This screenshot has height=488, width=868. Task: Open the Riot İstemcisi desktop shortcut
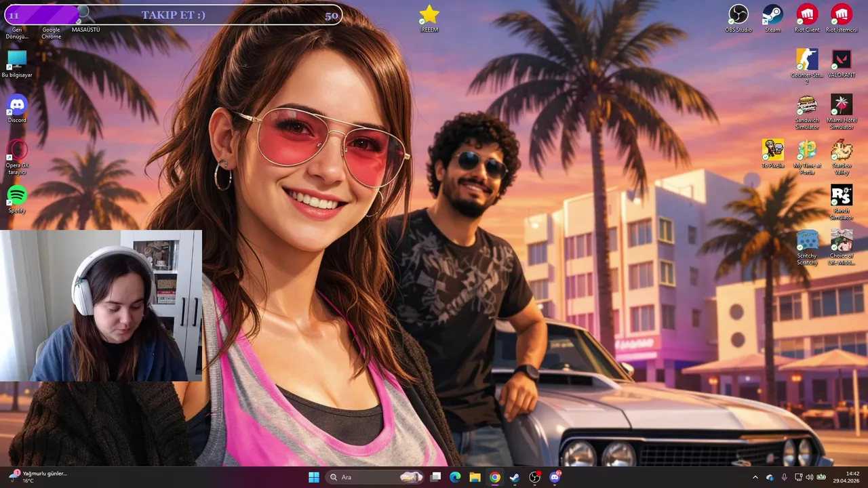pos(842,18)
